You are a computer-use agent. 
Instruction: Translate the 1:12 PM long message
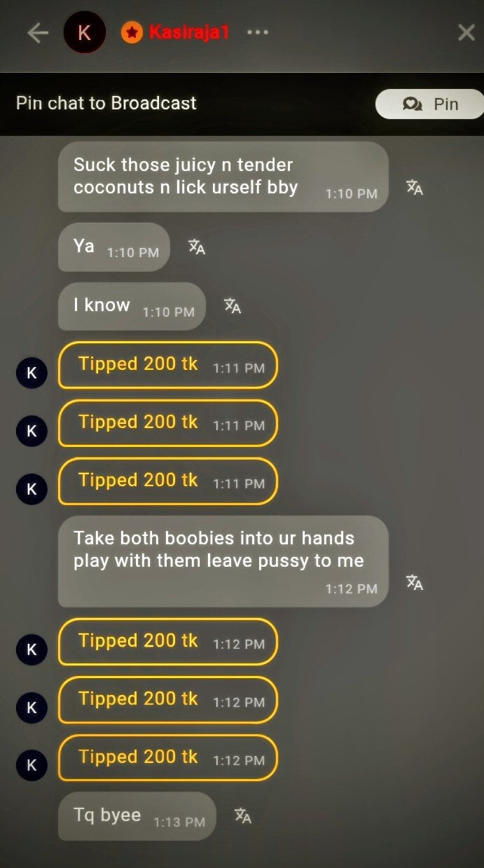[x=415, y=582]
